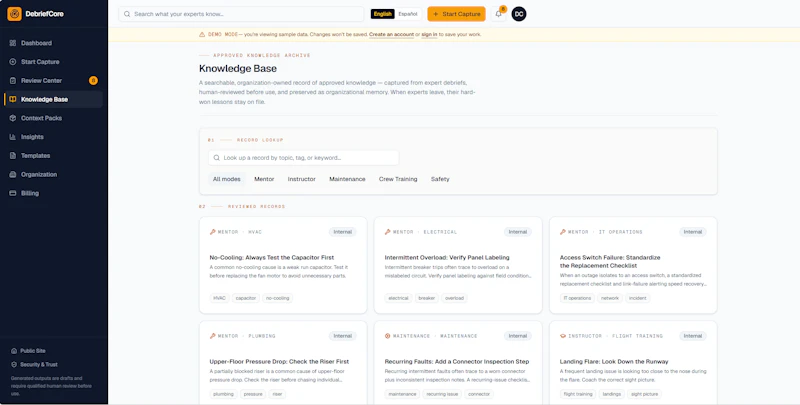
Task: Click the Review Center count badge
Action: 93,80
